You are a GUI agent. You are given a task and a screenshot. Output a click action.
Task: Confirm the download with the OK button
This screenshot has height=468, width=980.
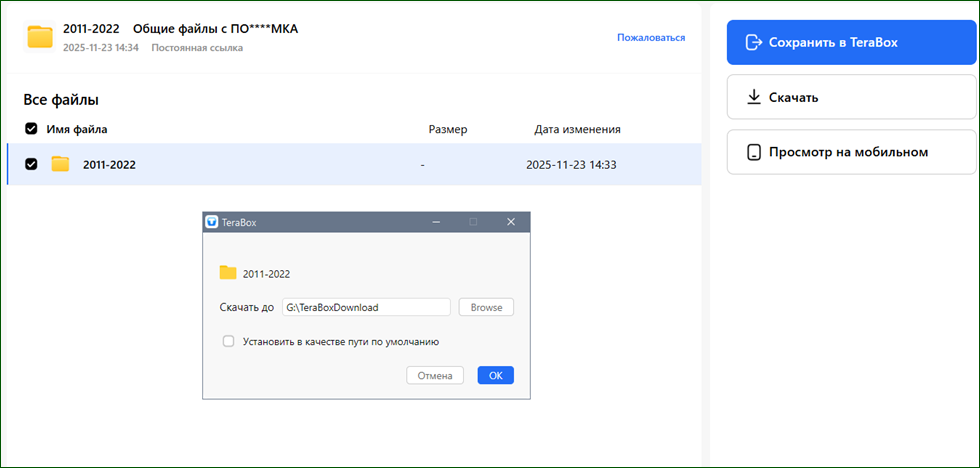point(496,376)
